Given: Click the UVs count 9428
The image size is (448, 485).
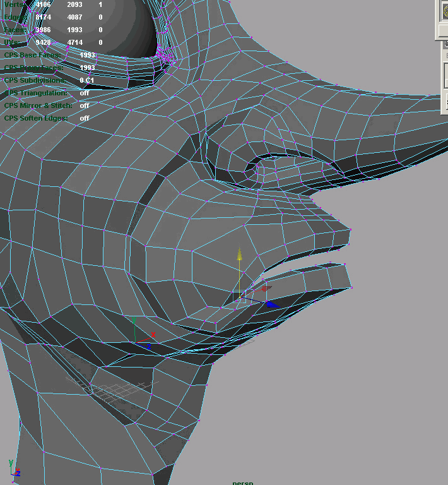Looking at the screenshot, I should click(x=44, y=42).
